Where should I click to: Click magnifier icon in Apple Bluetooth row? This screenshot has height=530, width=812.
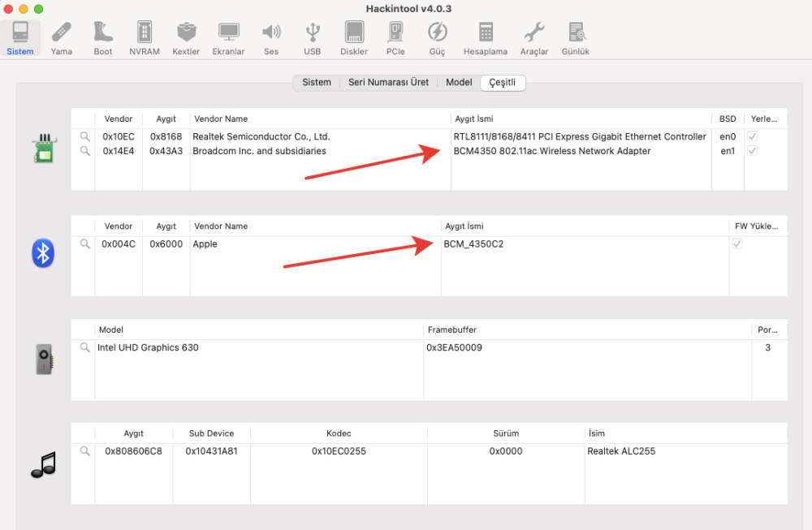85,243
